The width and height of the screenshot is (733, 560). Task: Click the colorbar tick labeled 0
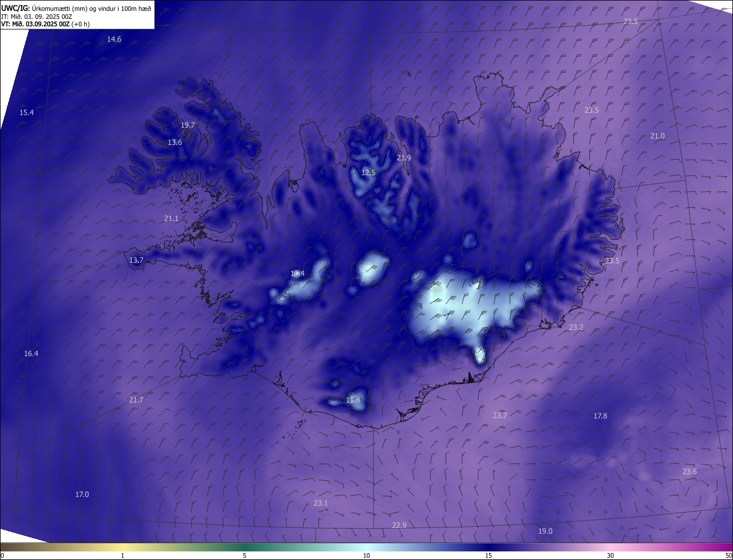pos(2,555)
